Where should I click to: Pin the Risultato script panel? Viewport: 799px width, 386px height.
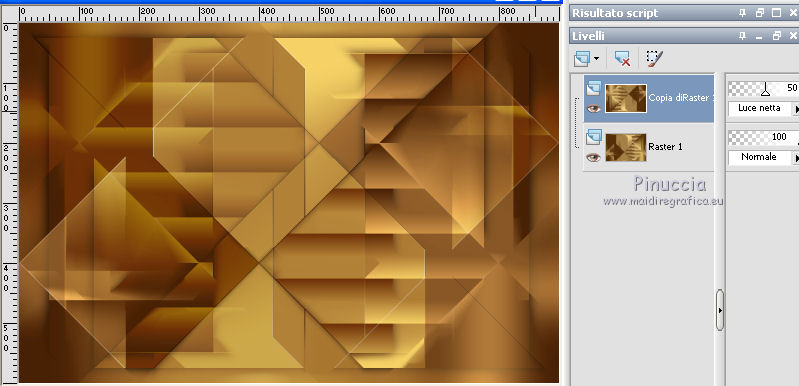742,13
